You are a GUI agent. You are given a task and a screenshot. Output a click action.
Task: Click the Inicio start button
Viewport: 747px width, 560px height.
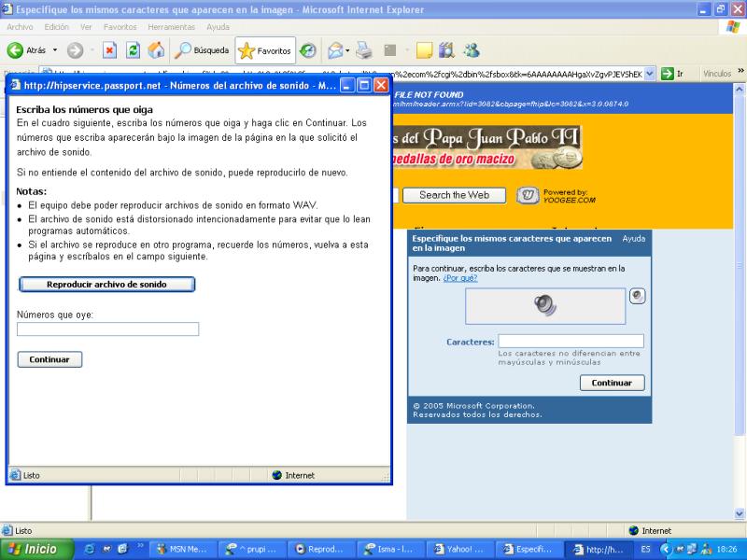(x=36, y=549)
